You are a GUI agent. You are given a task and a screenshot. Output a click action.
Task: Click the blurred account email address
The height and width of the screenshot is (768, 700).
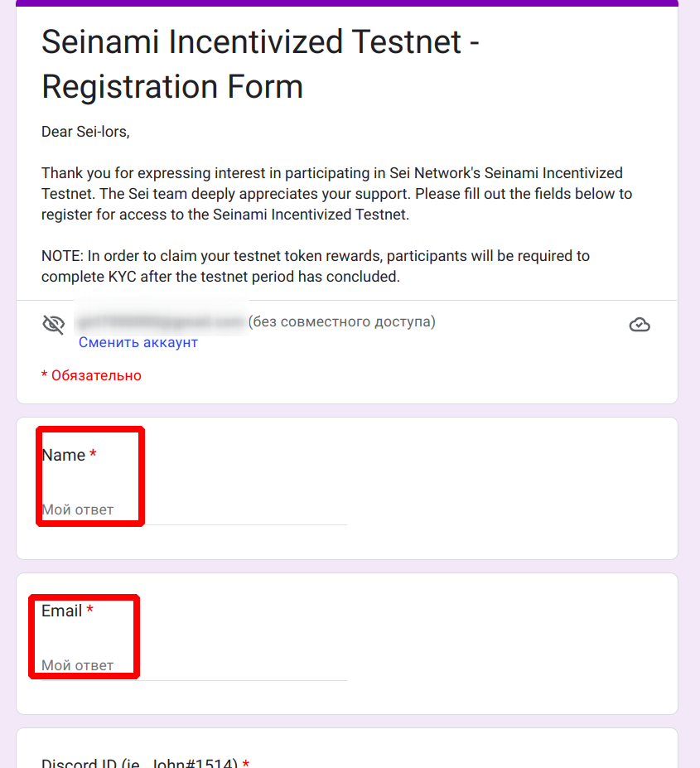click(x=162, y=321)
